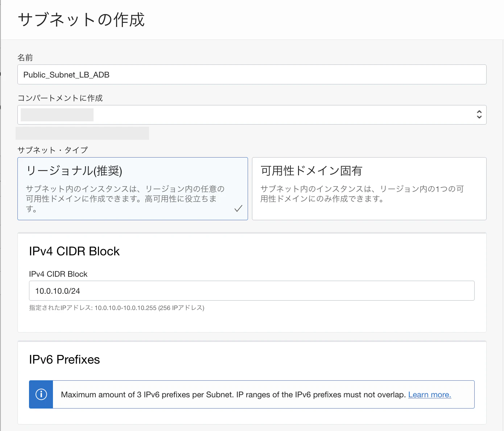Click the サブネットの作成 page title
The width and height of the screenshot is (504, 431).
click(x=81, y=20)
